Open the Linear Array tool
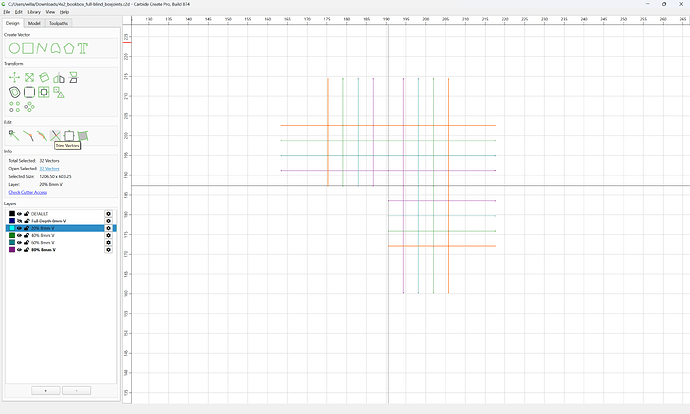 pos(15,107)
